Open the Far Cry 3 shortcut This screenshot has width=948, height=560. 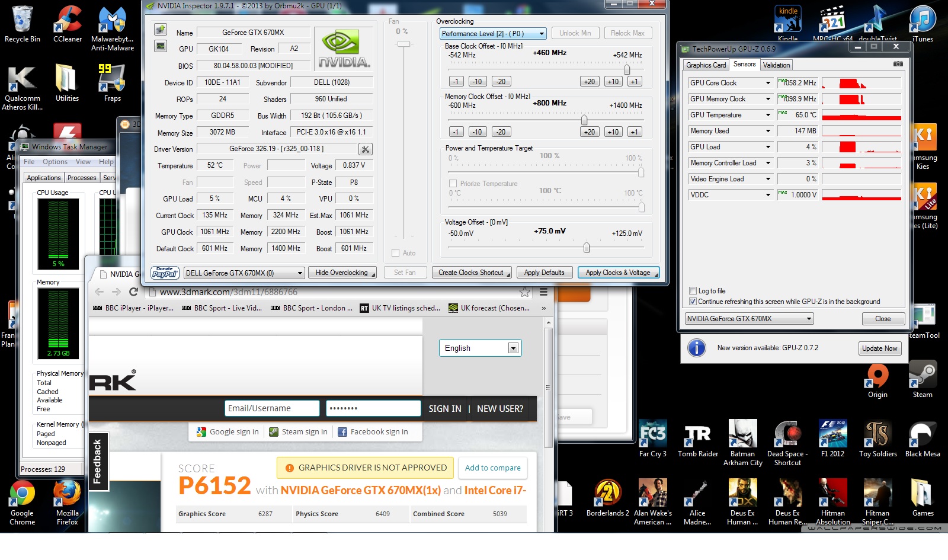653,439
